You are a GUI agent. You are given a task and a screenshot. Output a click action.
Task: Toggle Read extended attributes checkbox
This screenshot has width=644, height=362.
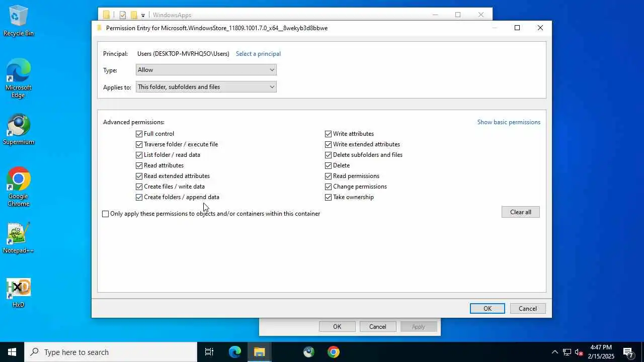pyautogui.click(x=139, y=176)
